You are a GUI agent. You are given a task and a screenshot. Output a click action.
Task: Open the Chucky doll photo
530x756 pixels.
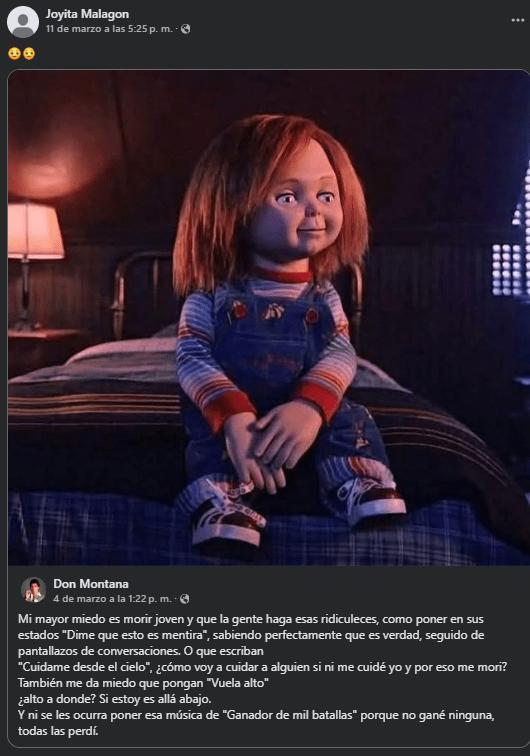point(269,318)
